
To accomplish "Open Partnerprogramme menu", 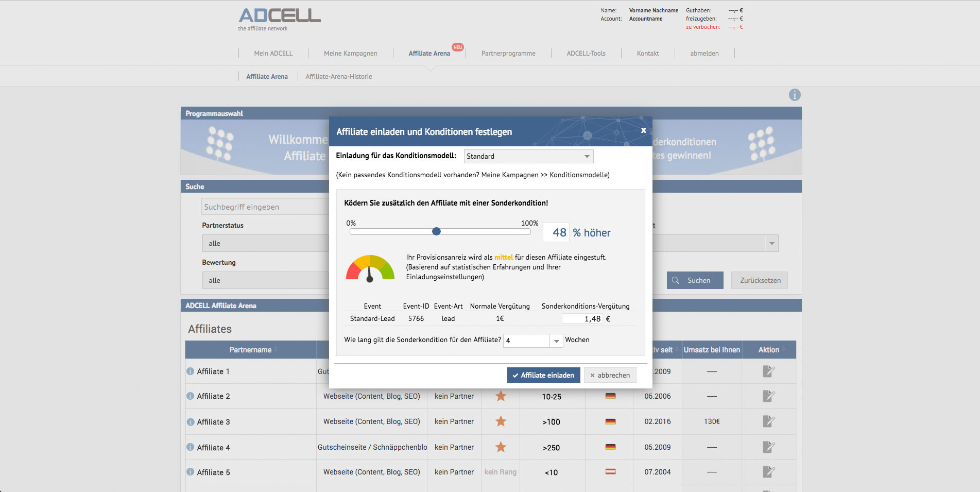I will click(508, 53).
